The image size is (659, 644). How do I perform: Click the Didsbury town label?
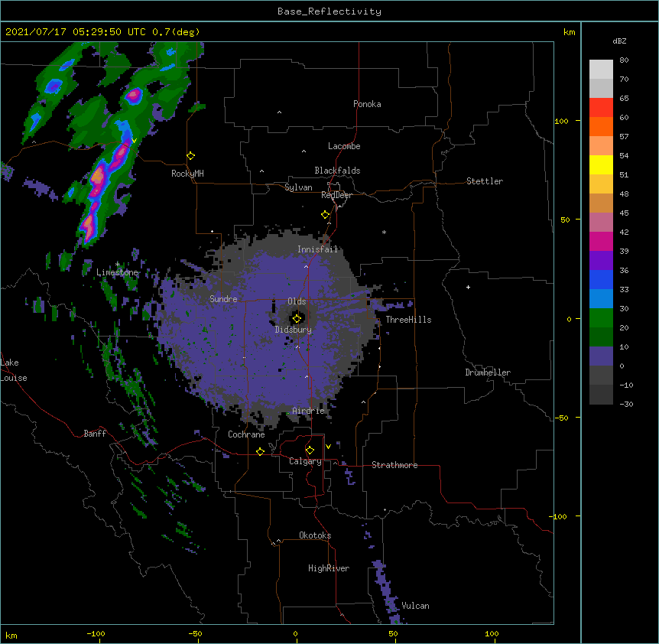pos(294,330)
